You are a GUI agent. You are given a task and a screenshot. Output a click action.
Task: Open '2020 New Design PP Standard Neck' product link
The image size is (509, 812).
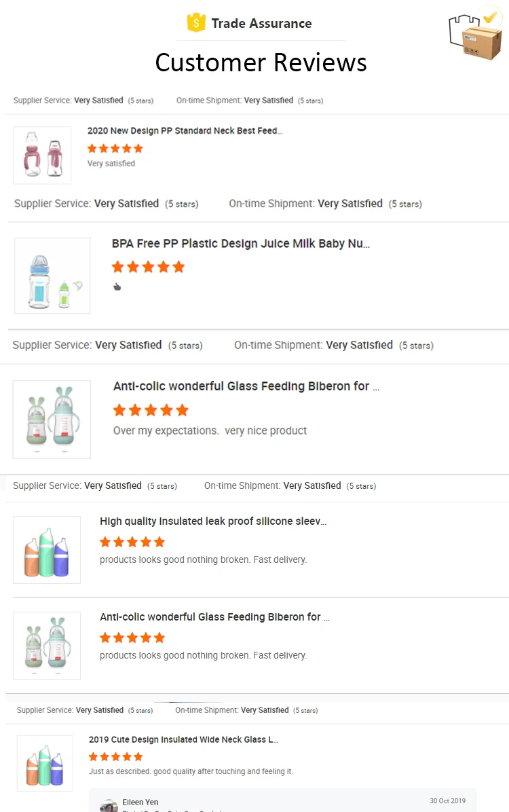[x=185, y=130]
